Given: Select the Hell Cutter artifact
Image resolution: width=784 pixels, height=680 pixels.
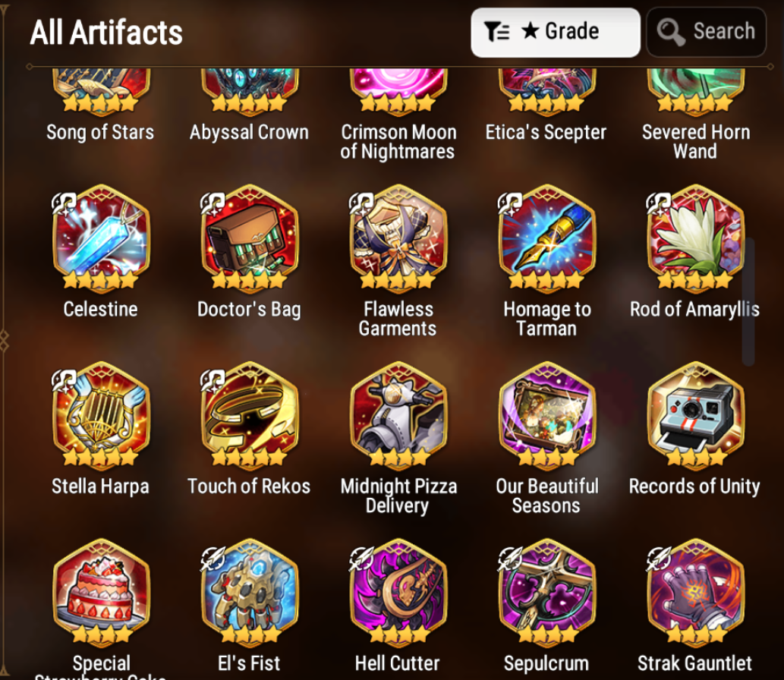Looking at the screenshot, I should point(398,592).
